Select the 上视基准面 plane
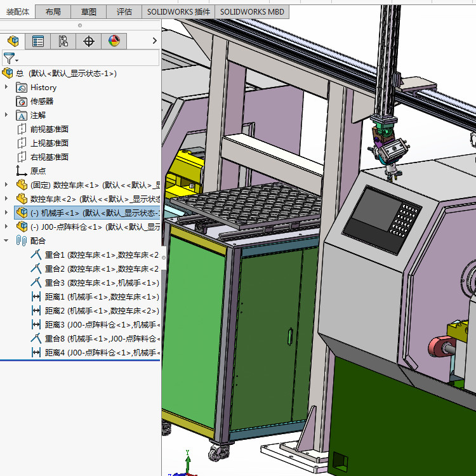 tap(50, 143)
